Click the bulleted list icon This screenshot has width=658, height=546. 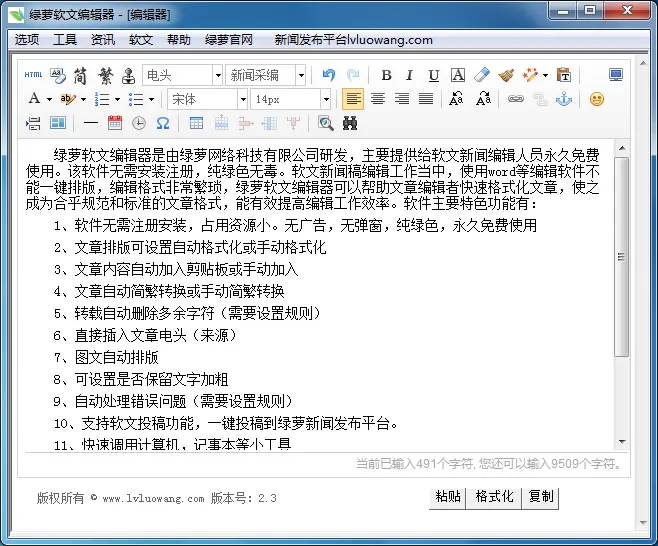coord(136,99)
